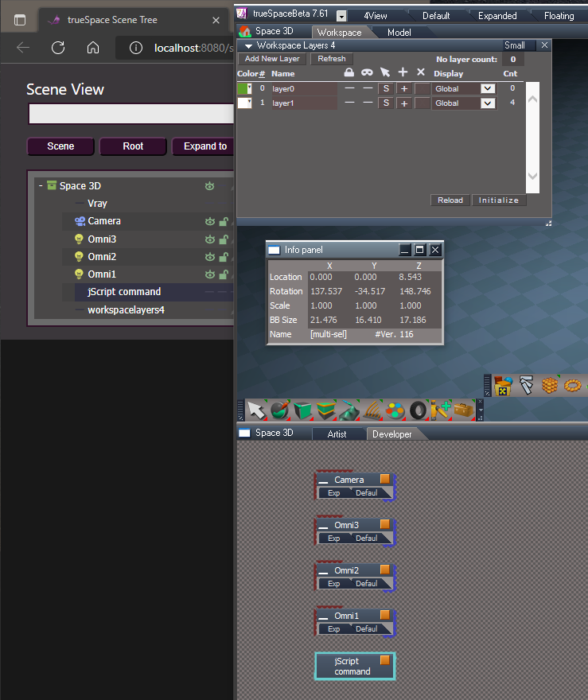Viewport: 588px width, 700px height.
Task: Click the colorful paint palette tool icon
Action: point(395,410)
